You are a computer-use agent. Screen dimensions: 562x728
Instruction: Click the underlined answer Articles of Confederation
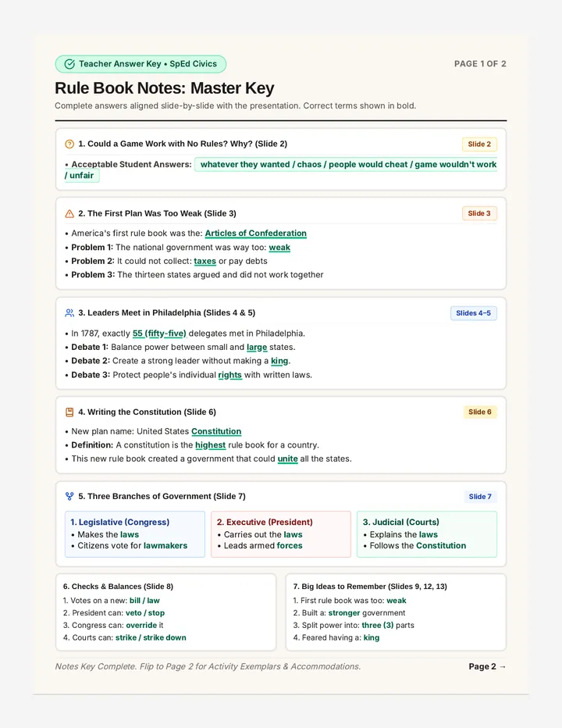tap(256, 233)
